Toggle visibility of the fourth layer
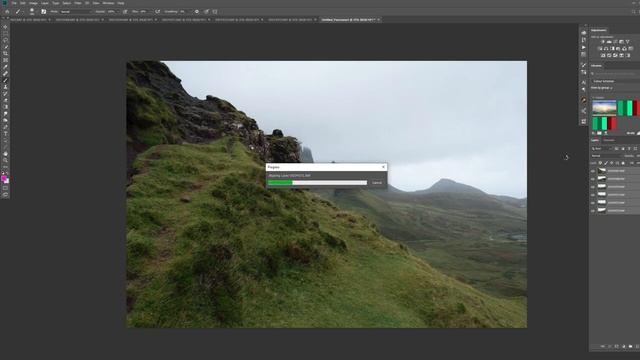The height and width of the screenshot is (360, 640). pos(593,195)
